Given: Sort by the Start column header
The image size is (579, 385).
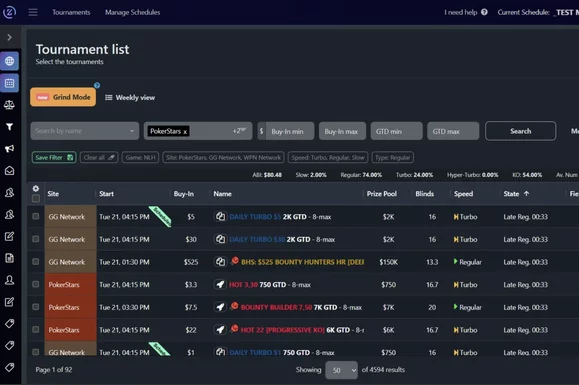Looking at the screenshot, I should pos(106,194).
